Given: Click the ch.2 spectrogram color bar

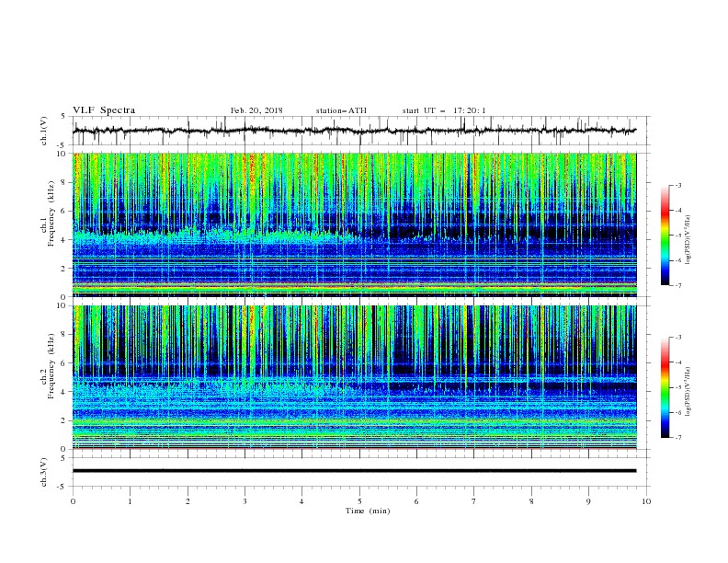Looking at the screenshot, I should click(x=665, y=387).
